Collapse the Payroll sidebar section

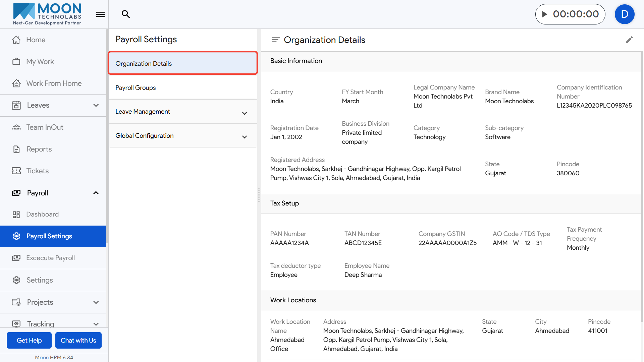(x=96, y=193)
